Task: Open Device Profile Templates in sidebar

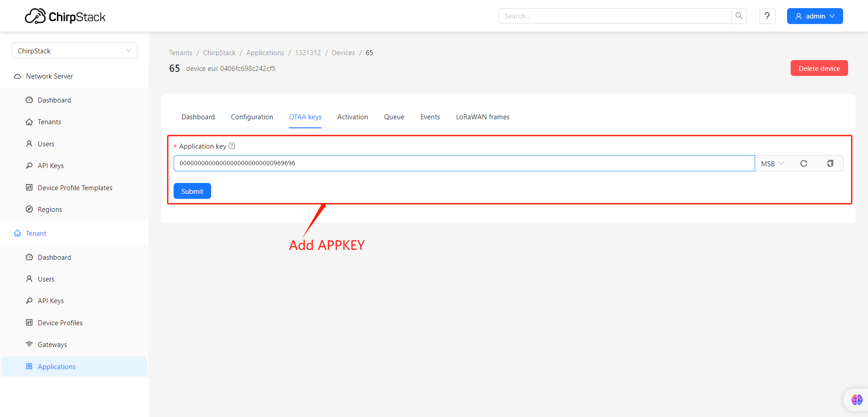Action: 75,187
